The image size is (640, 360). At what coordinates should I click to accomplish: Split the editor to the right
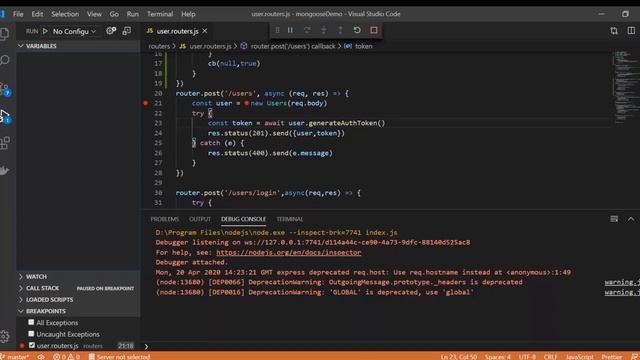pos(631,31)
